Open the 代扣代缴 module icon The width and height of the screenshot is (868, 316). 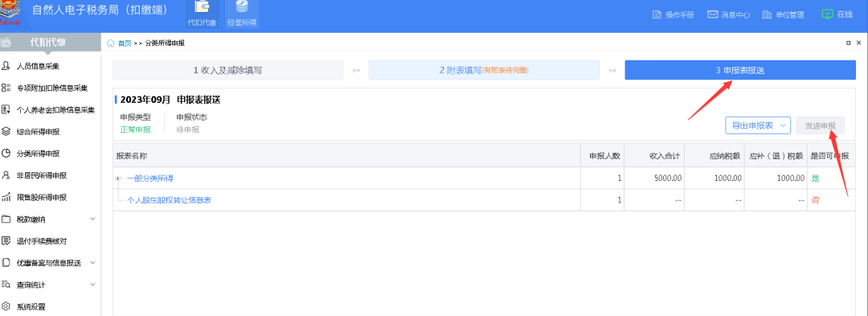coord(202,14)
